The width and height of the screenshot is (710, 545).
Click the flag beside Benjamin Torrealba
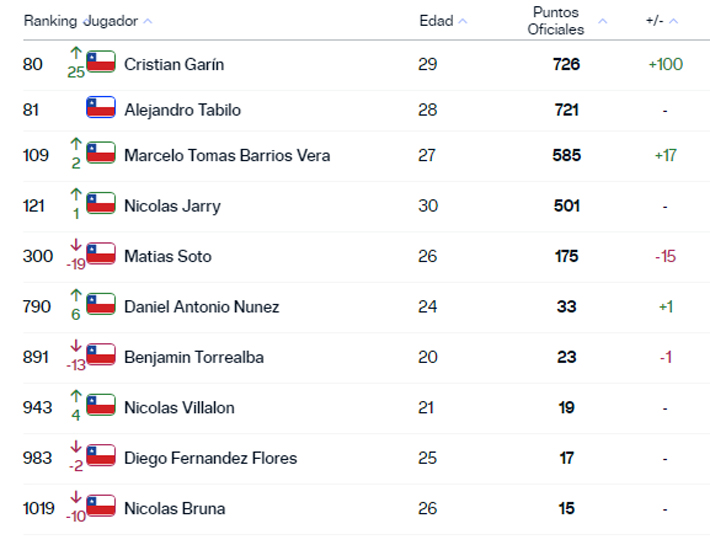tap(101, 355)
